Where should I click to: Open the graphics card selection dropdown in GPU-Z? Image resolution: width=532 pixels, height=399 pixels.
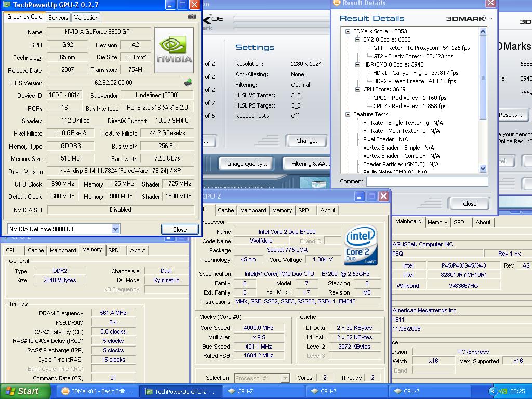[115, 229]
